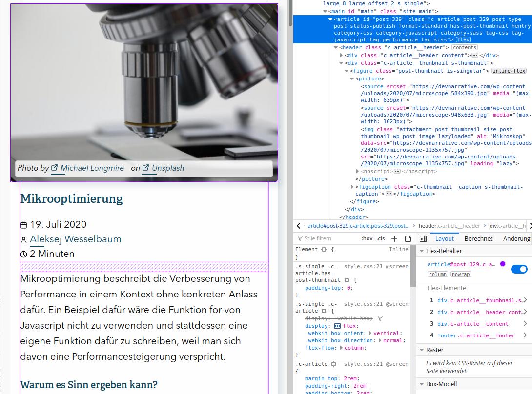This screenshot has width=532, height=394.
Task: Collapse the header c-article__header node
Action: pyautogui.click(x=336, y=47)
